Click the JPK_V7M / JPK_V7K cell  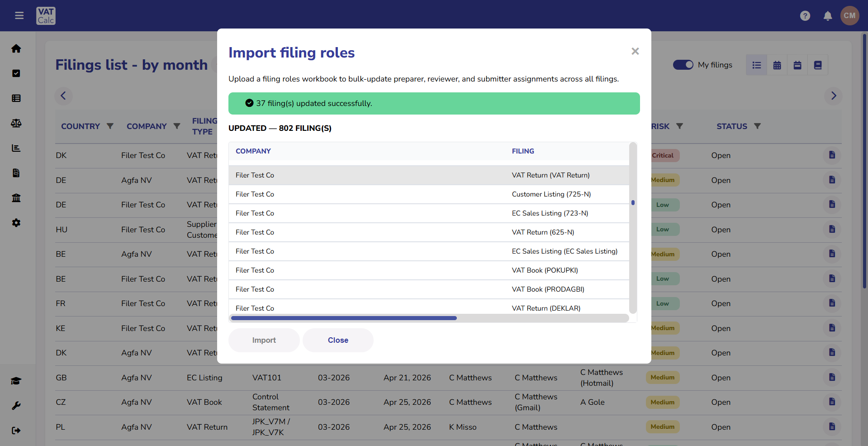coord(271,427)
